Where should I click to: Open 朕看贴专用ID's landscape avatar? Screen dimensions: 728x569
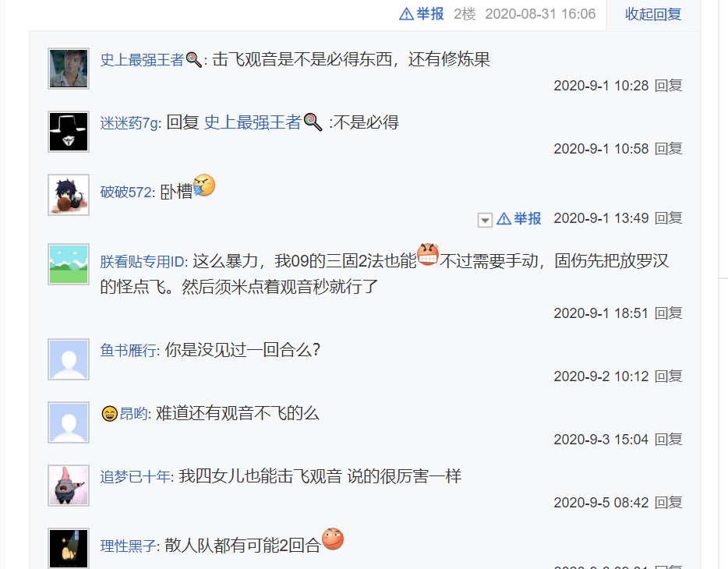click(x=69, y=264)
